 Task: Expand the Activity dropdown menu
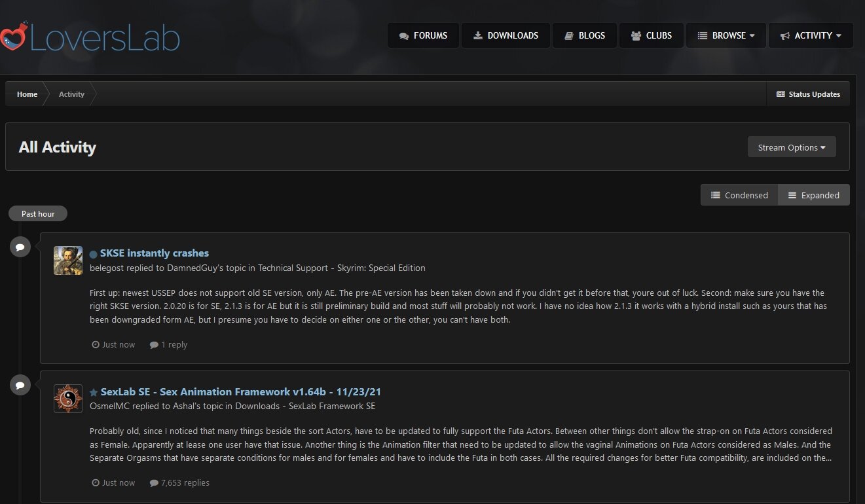click(811, 35)
